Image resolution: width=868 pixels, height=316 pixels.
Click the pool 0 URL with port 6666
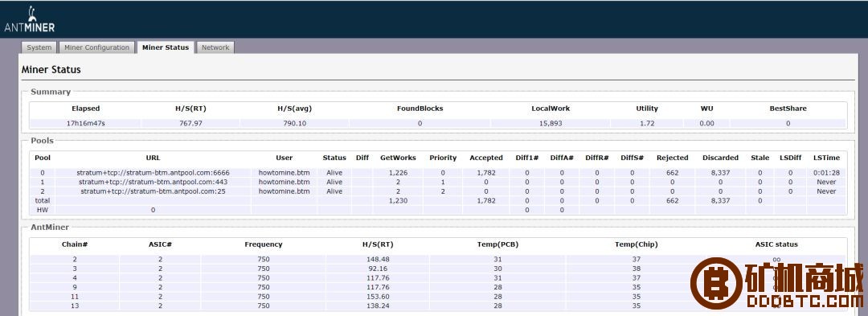(x=154, y=173)
